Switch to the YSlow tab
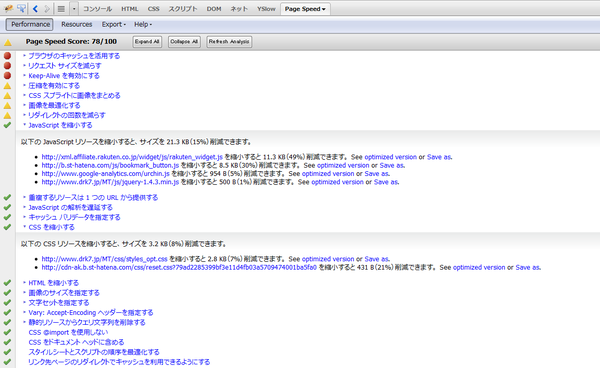 [266, 9]
